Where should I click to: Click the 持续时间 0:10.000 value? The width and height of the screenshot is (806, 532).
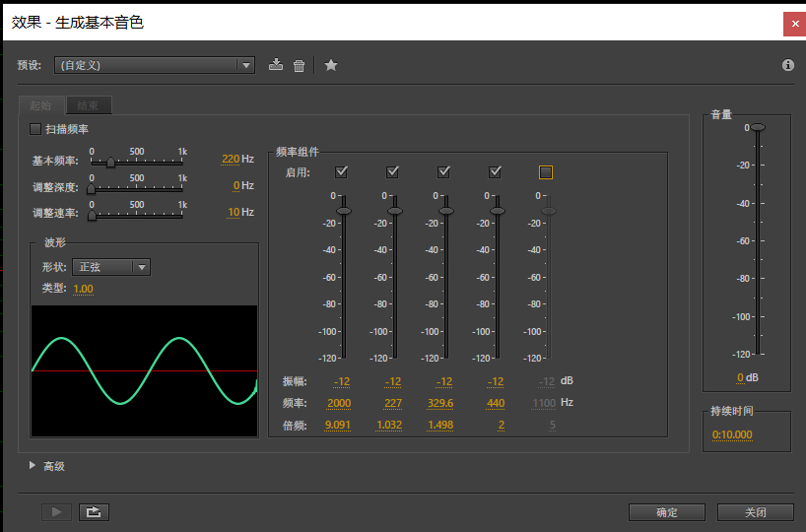click(732, 434)
